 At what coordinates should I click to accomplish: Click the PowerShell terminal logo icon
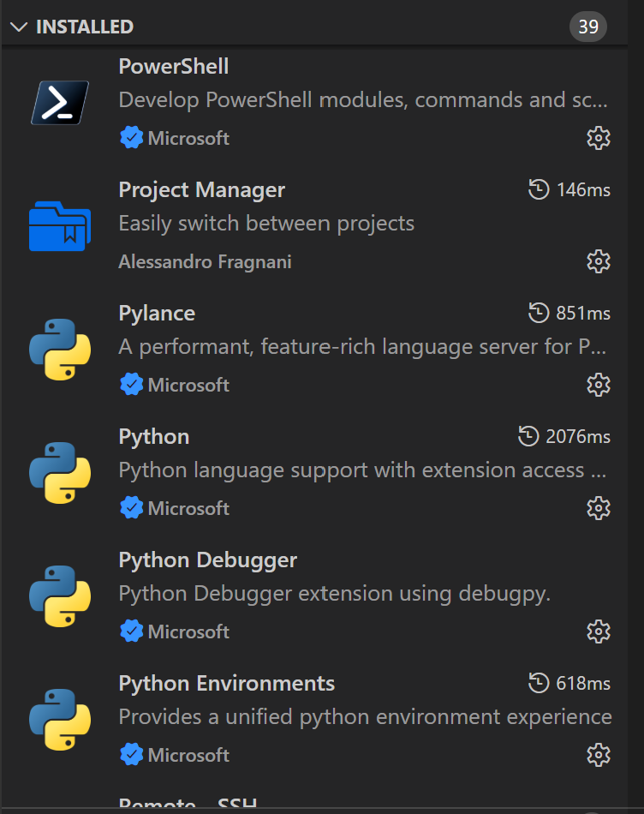tap(60, 103)
